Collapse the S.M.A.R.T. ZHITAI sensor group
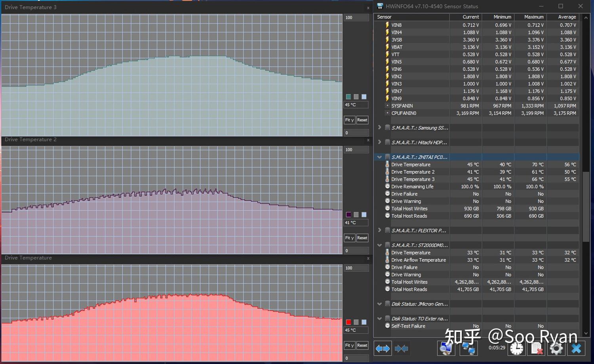 click(x=379, y=157)
